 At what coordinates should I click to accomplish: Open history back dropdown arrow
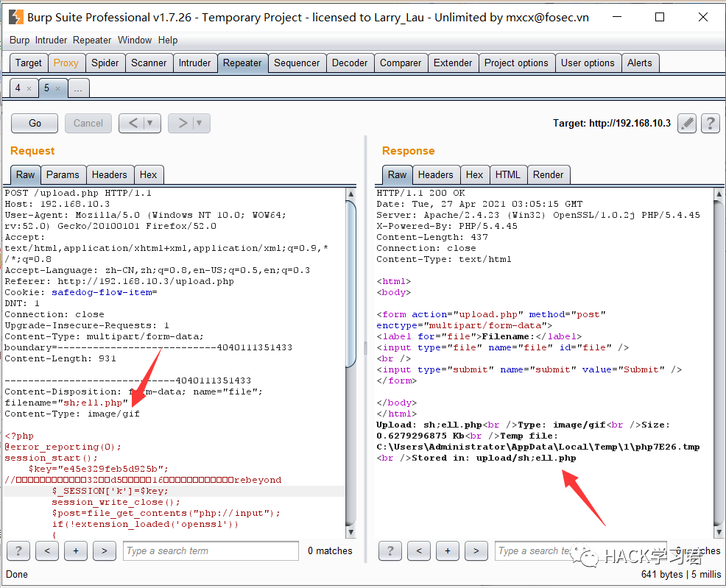coord(150,123)
